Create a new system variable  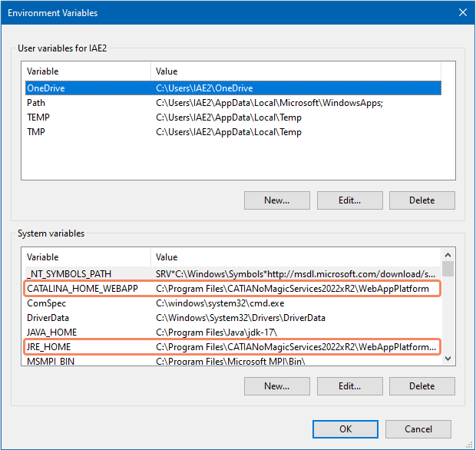click(276, 386)
